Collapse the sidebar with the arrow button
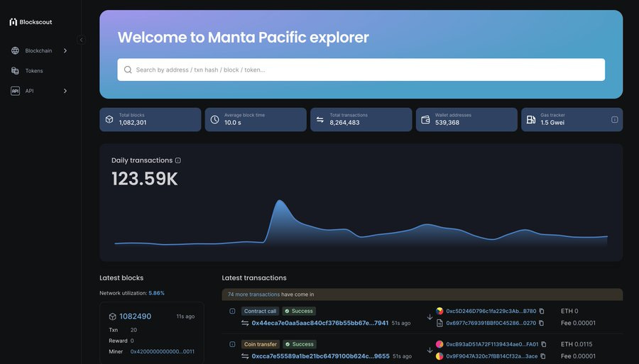 pyautogui.click(x=81, y=40)
